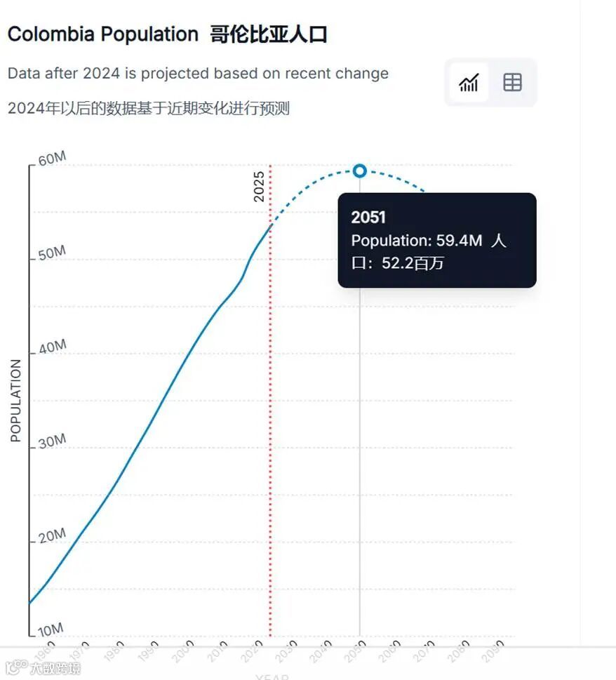
Task: Click the Colombia Population chart title
Action: pos(167,34)
